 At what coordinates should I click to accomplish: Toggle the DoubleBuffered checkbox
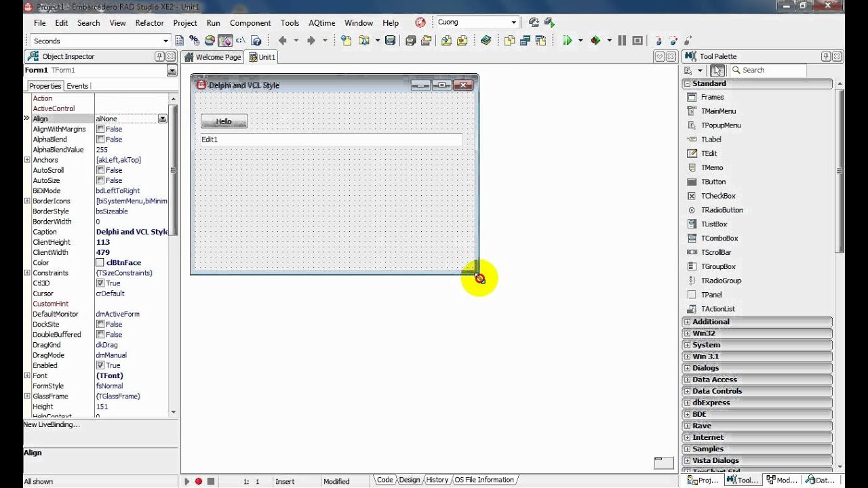pyautogui.click(x=100, y=334)
